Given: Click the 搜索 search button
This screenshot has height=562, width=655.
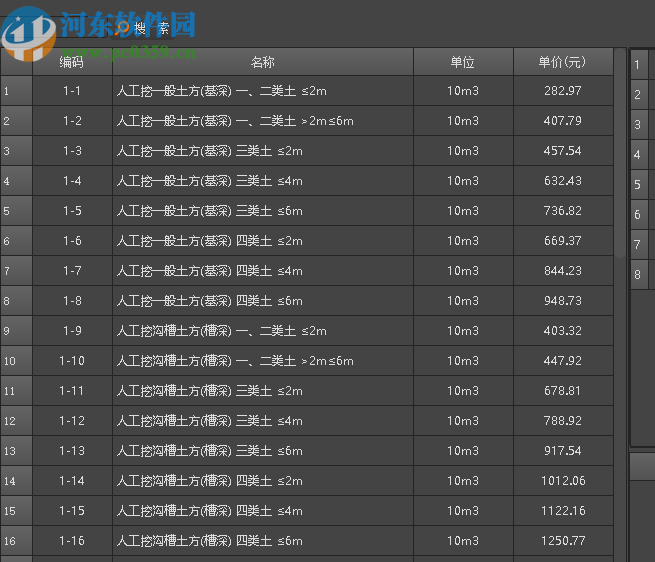Looking at the screenshot, I should tap(143, 28).
